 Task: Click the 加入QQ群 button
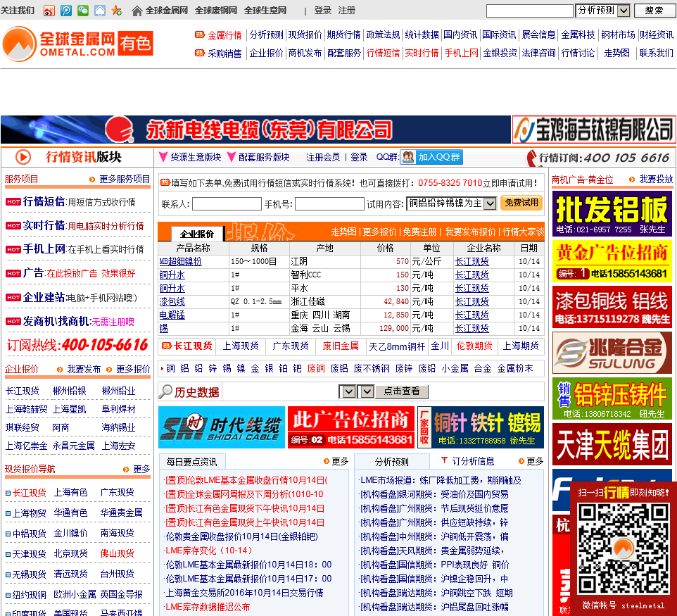pos(431,157)
